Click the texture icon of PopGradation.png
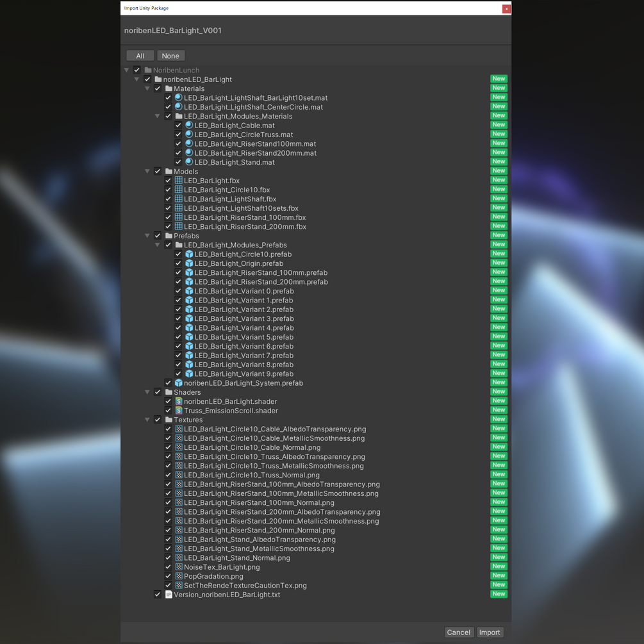This screenshot has height=644, width=644. point(179,576)
